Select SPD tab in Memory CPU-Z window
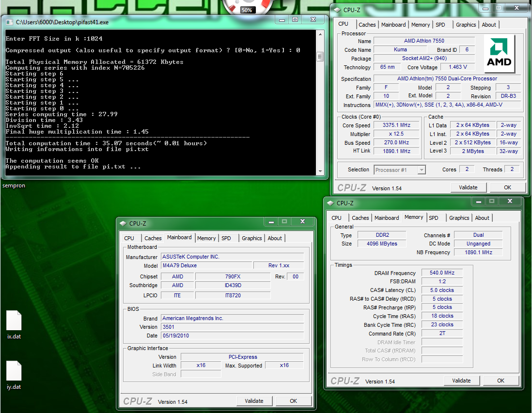 (434, 218)
